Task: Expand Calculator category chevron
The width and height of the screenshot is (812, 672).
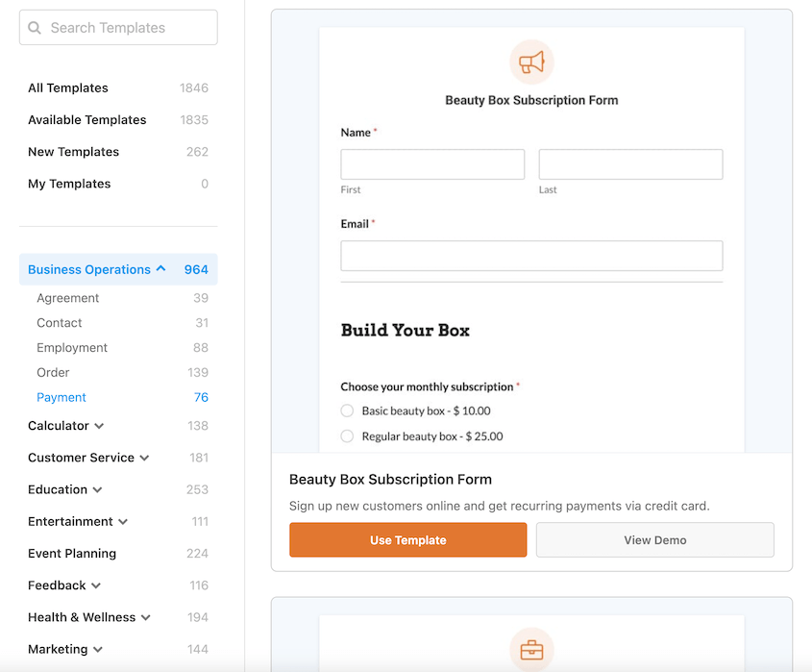Action: click(x=99, y=426)
